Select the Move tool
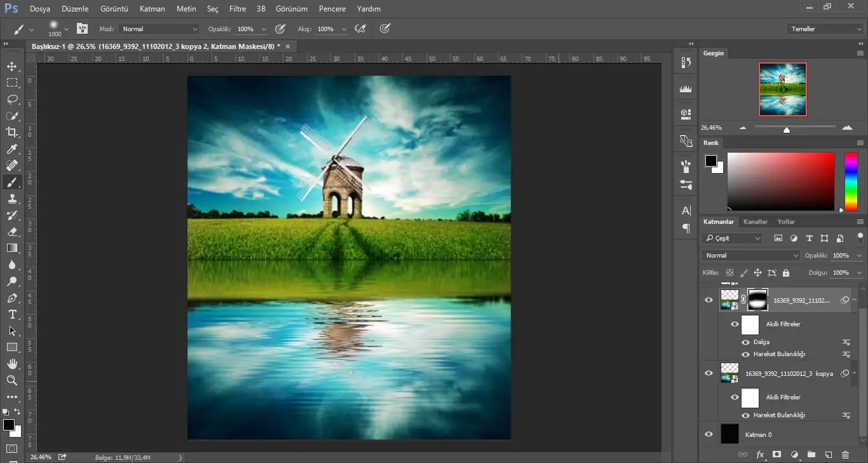The width and height of the screenshot is (868, 463). 12,66
